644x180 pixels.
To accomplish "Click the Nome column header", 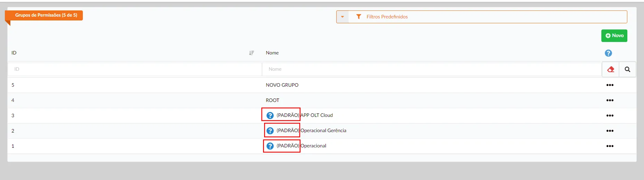I will click(272, 53).
